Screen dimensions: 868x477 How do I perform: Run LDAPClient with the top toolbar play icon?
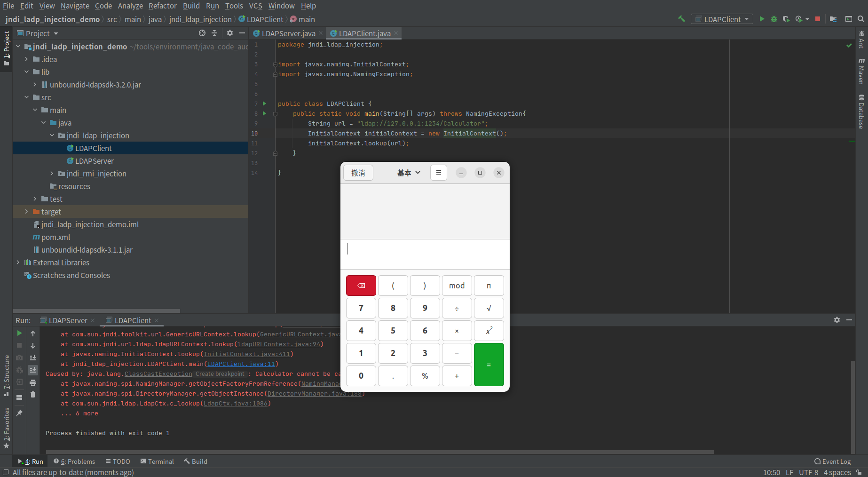pyautogui.click(x=762, y=19)
